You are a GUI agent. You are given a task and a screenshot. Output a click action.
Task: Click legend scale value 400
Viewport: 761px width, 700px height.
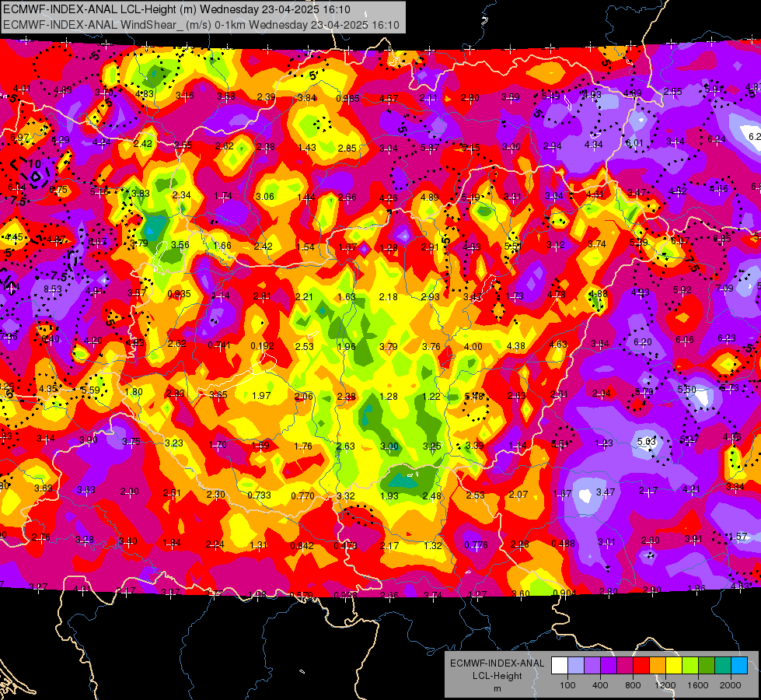[600, 685]
